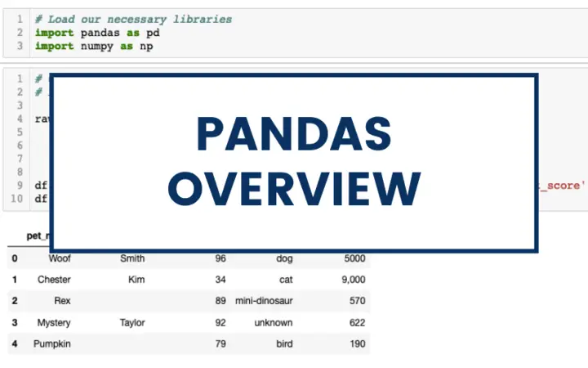Click row index 3 of the dataframe
Viewport: 588px width, 368px height.
pyautogui.click(x=15, y=322)
